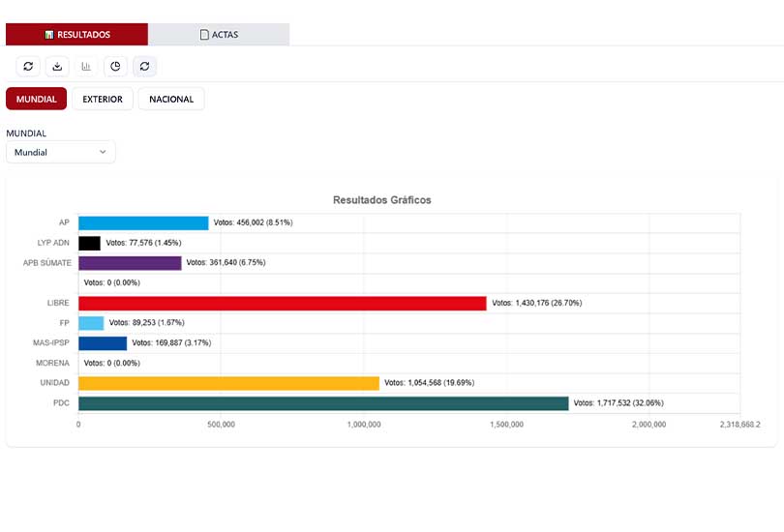Click the download results icon
The image size is (784, 532).
click(57, 66)
